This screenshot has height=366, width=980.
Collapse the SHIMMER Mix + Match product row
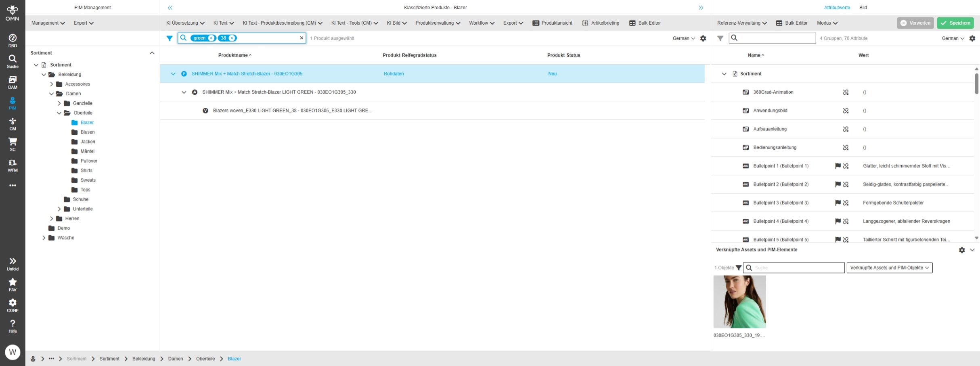pyautogui.click(x=173, y=74)
